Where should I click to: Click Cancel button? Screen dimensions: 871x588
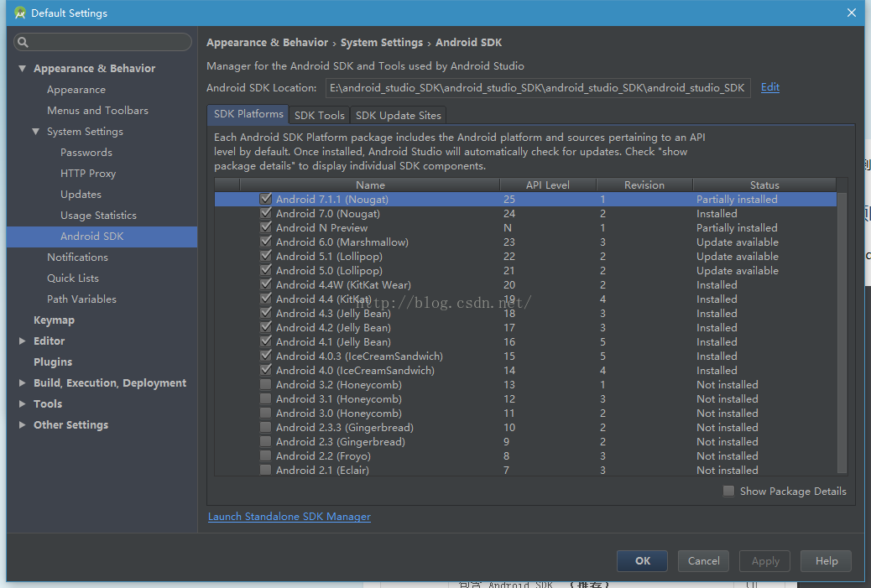(703, 561)
